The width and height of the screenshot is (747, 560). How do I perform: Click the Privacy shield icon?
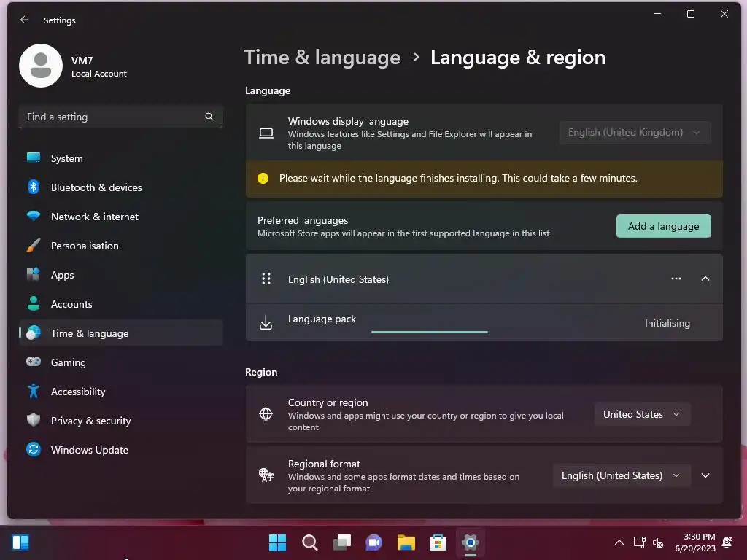click(34, 420)
